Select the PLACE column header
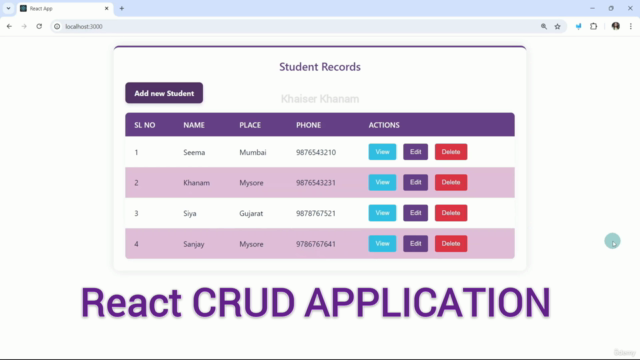This screenshot has height=360, width=640. [x=250, y=125]
